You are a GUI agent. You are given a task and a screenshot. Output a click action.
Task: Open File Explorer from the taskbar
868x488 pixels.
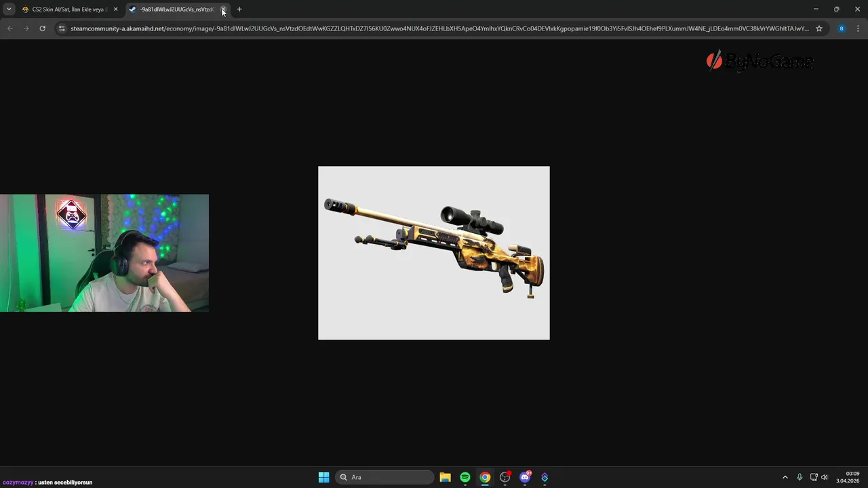pyautogui.click(x=445, y=477)
